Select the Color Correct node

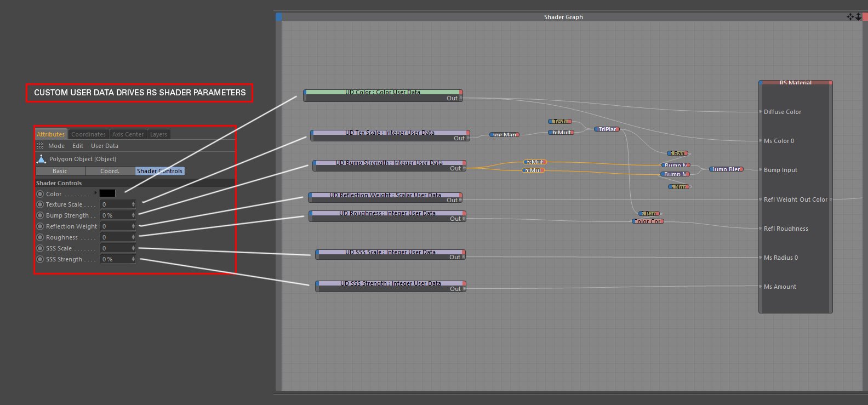pyautogui.click(x=648, y=221)
